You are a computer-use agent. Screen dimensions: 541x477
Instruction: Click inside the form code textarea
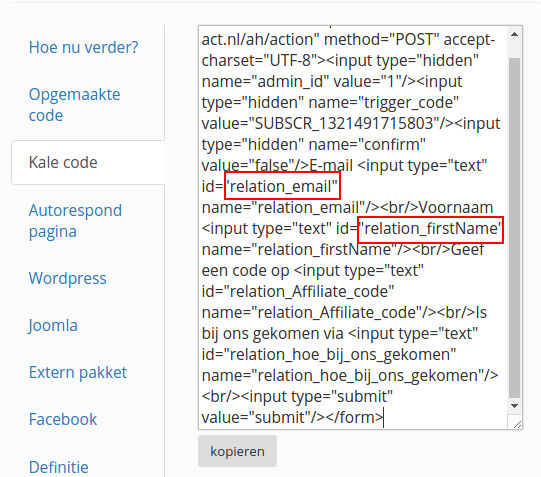[x=353, y=228]
